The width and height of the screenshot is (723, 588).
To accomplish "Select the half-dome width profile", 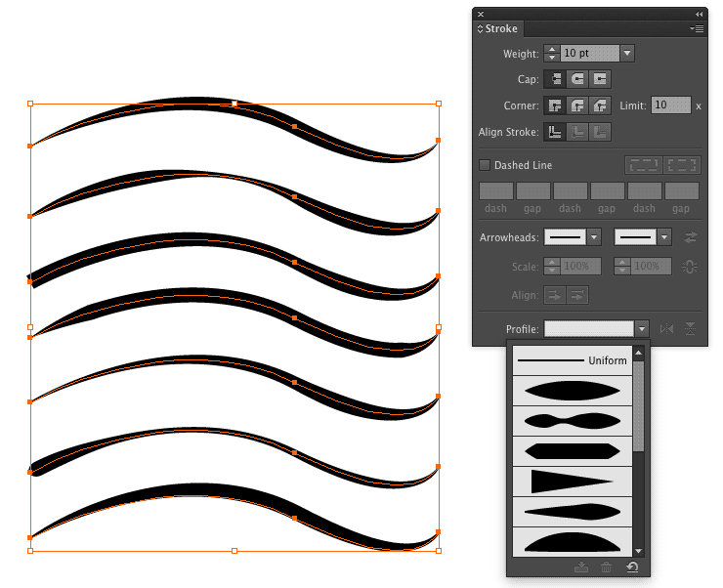I will coord(573,542).
